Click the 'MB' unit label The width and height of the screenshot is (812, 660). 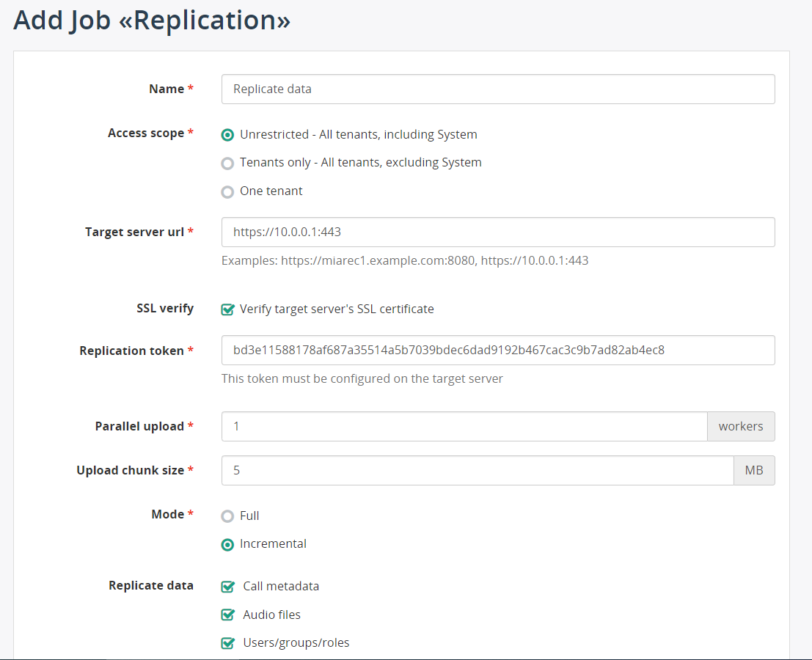[754, 471]
